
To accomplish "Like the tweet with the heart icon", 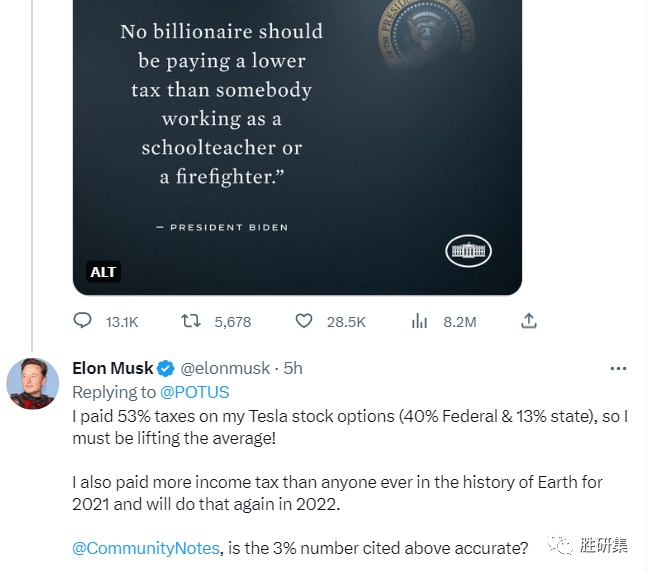I will [x=304, y=321].
